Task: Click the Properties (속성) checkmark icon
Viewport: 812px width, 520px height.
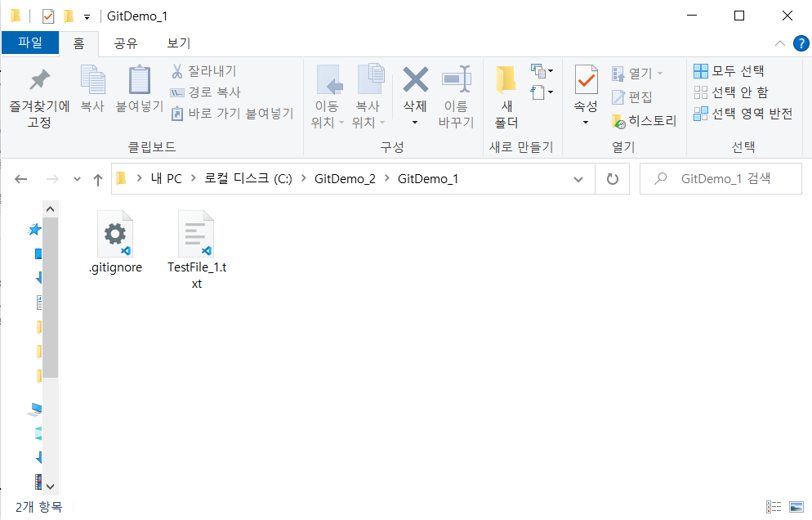Action: click(x=586, y=80)
